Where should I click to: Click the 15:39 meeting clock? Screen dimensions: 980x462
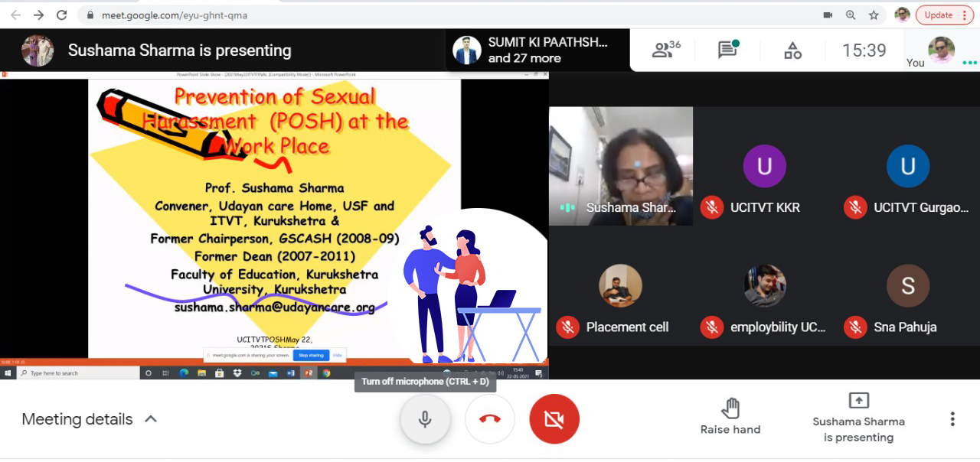(864, 50)
